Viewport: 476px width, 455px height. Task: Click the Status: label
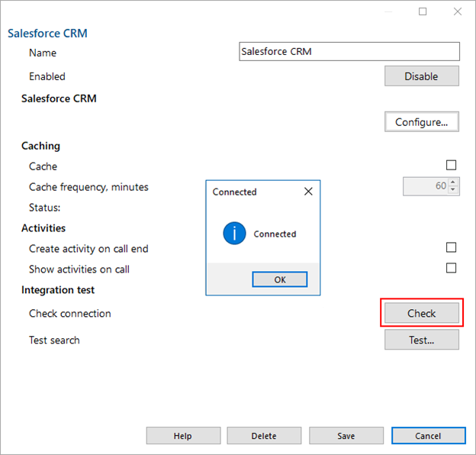pos(44,208)
